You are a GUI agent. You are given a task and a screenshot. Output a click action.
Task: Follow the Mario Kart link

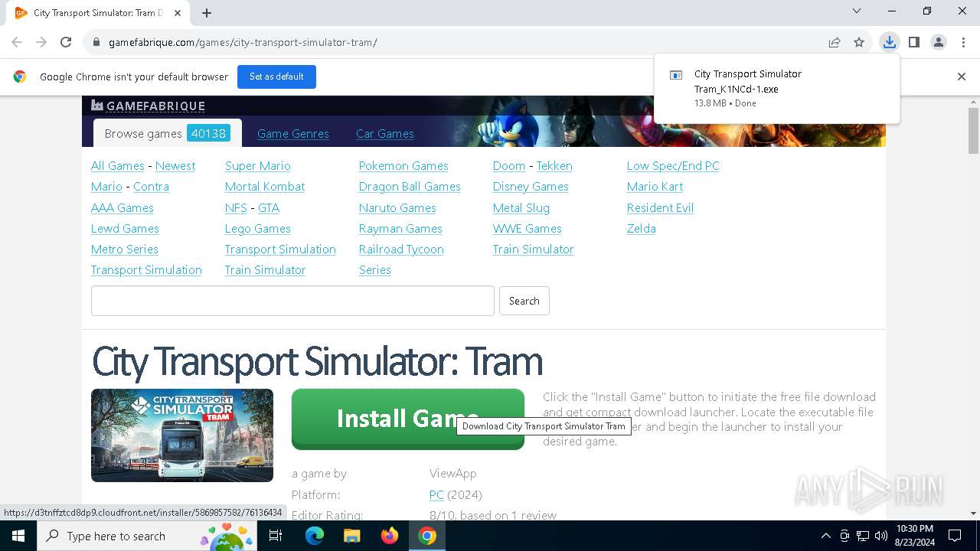[655, 186]
